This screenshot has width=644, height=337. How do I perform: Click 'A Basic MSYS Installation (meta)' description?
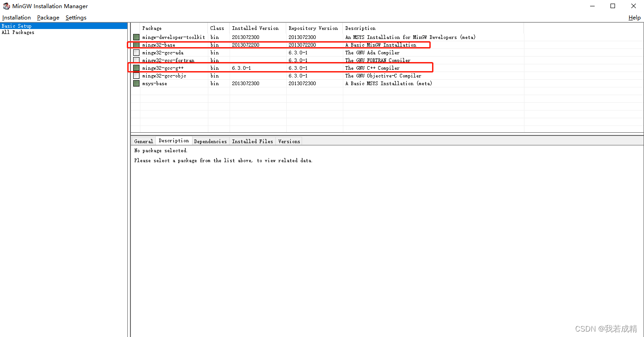click(389, 83)
